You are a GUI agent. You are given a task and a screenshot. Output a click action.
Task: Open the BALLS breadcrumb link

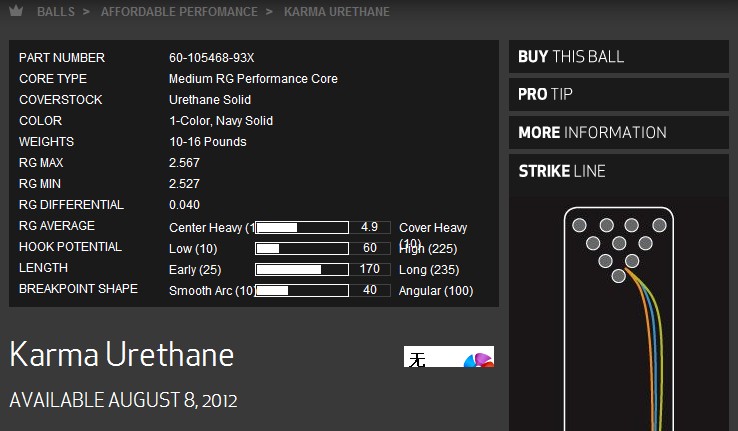pos(56,12)
